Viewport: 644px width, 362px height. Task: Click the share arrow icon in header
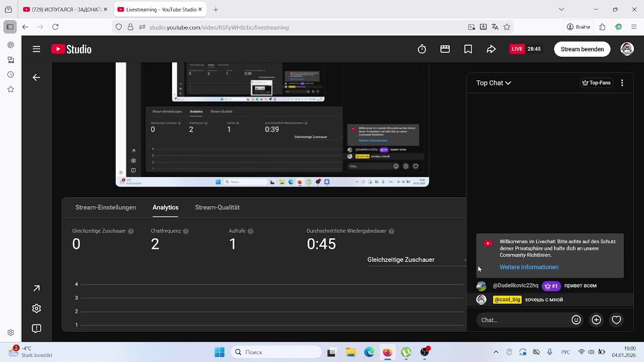pos(491,49)
